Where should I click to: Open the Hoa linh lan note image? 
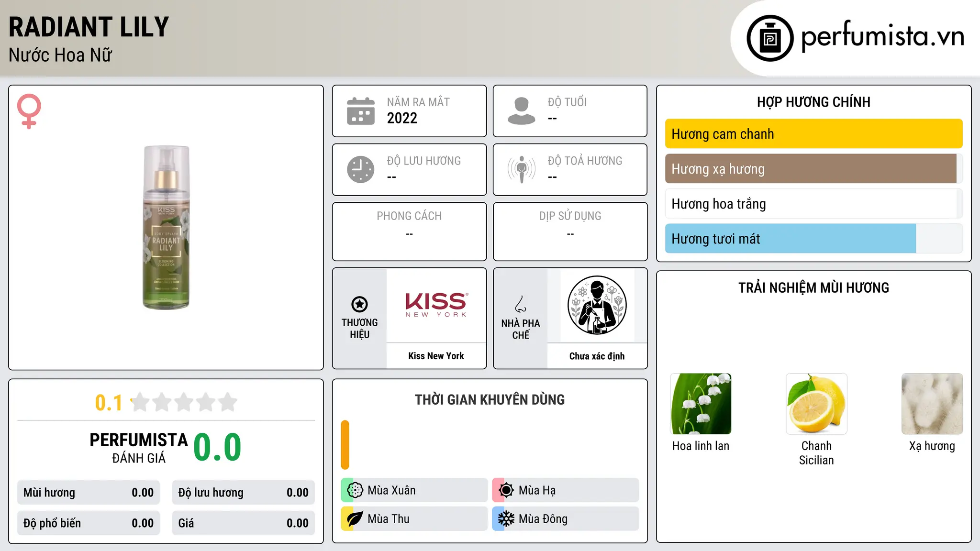[x=701, y=404]
